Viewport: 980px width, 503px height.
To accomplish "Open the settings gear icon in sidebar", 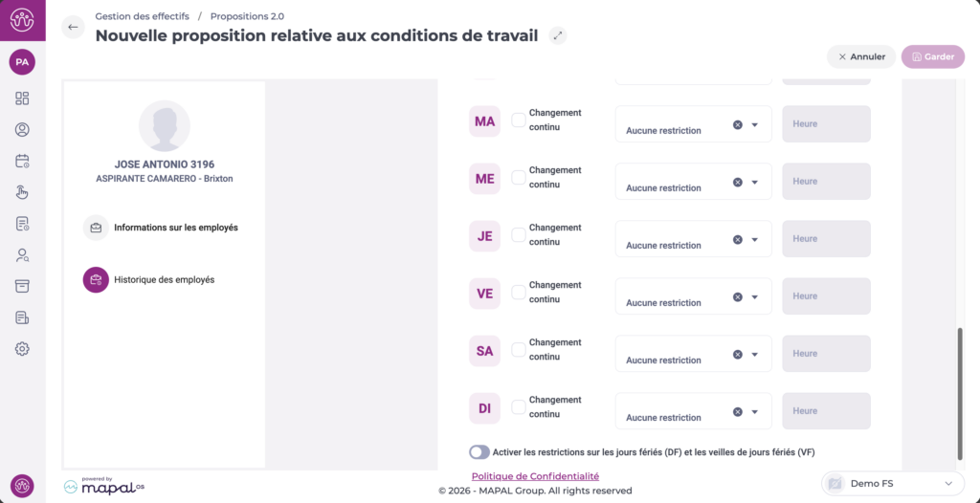I will (x=22, y=349).
